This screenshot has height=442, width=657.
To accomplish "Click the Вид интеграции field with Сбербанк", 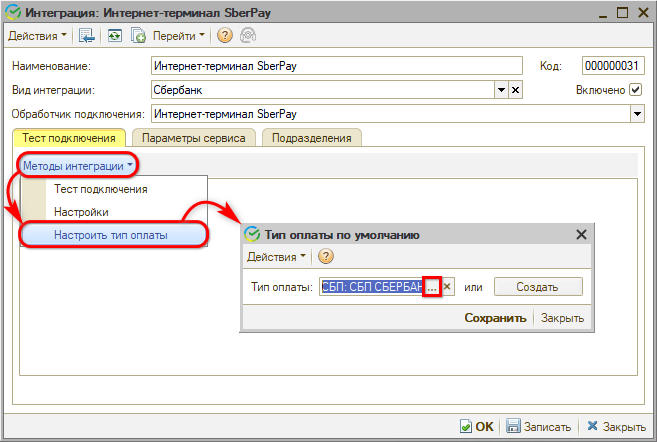I will point(323,90).
